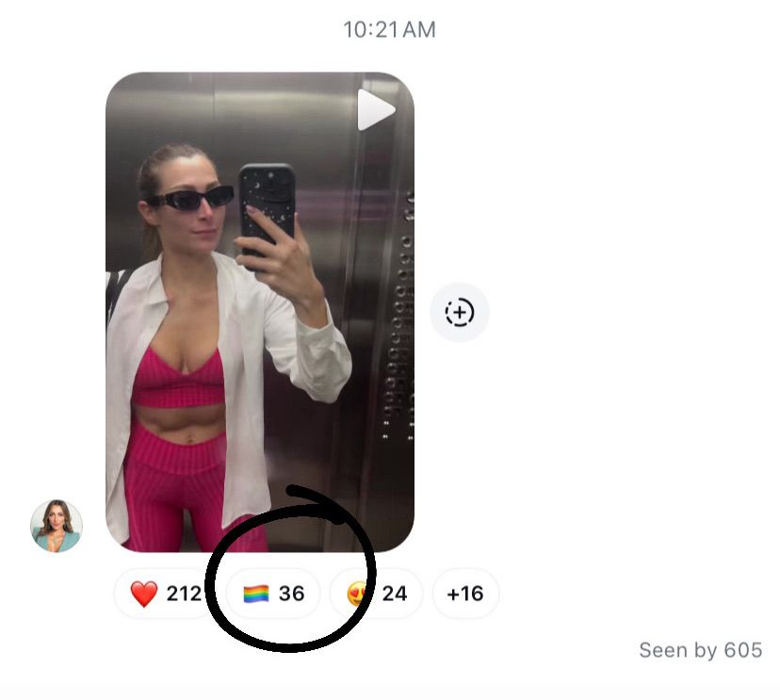Open the add reaction icon
The height and width of the screenshot is (700, 780).
[x=459, y=313]
